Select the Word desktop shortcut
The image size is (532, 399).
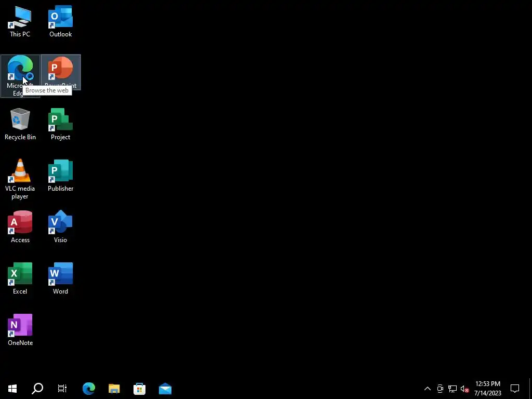click(x=60, y=278)
